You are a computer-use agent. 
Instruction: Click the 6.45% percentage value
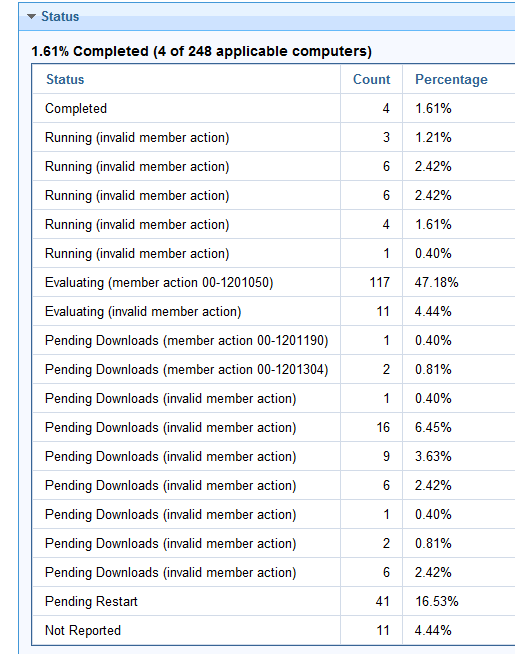[x=433, y=427]
